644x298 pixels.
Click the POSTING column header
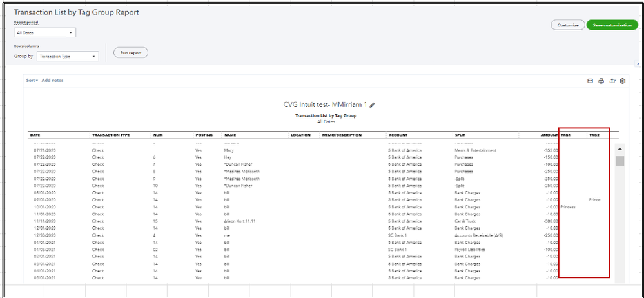click(204, 135)
